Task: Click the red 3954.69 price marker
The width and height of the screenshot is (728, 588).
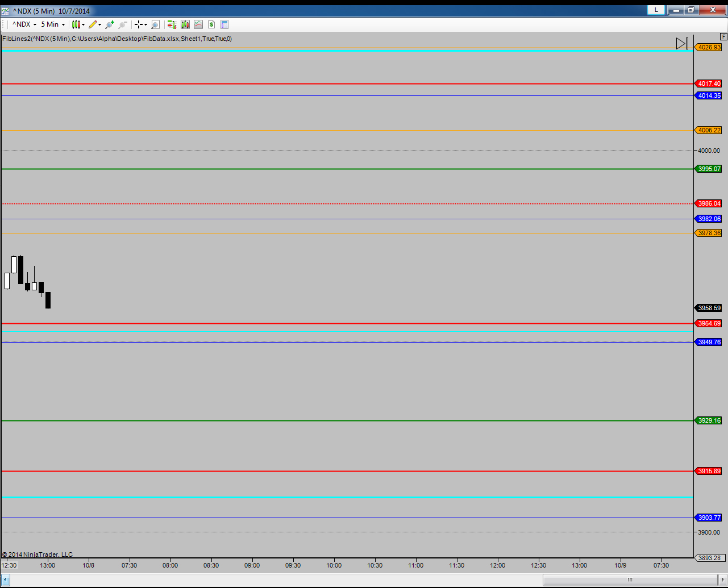Action: [x=708, y=323]
